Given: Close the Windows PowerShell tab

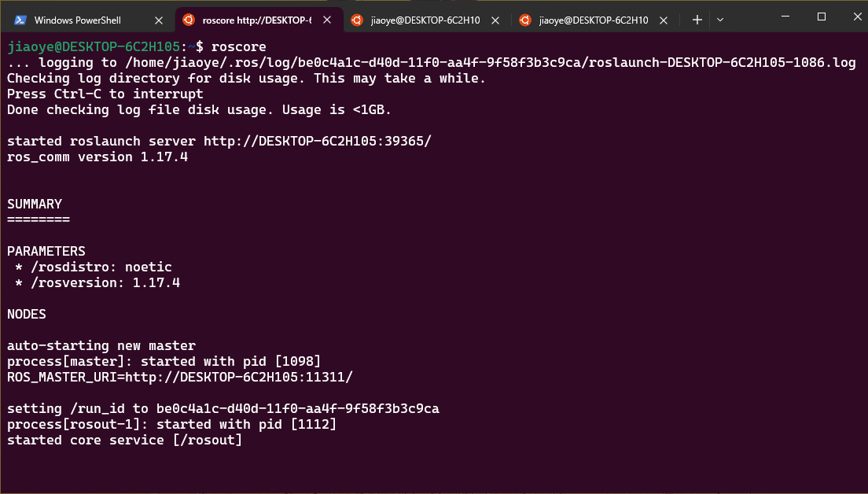Looking at the screenshot, I should click(x=159, y=20).
